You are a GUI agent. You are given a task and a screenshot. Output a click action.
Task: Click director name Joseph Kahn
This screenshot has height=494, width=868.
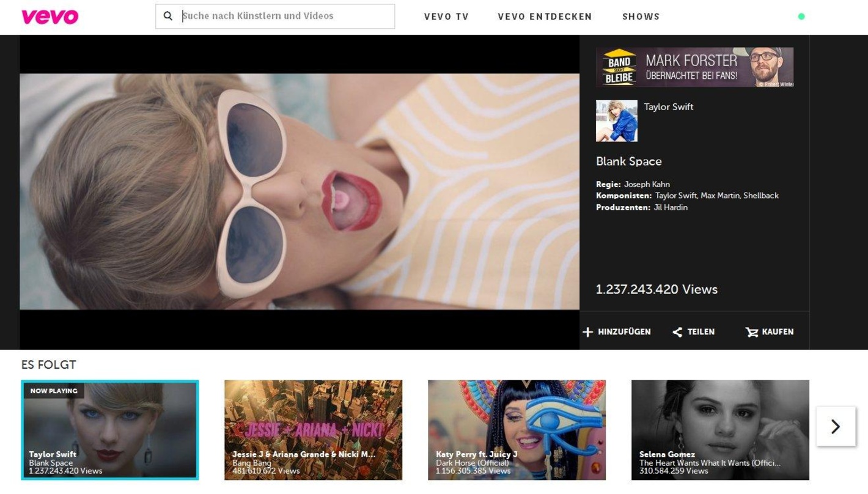(647, 184)
